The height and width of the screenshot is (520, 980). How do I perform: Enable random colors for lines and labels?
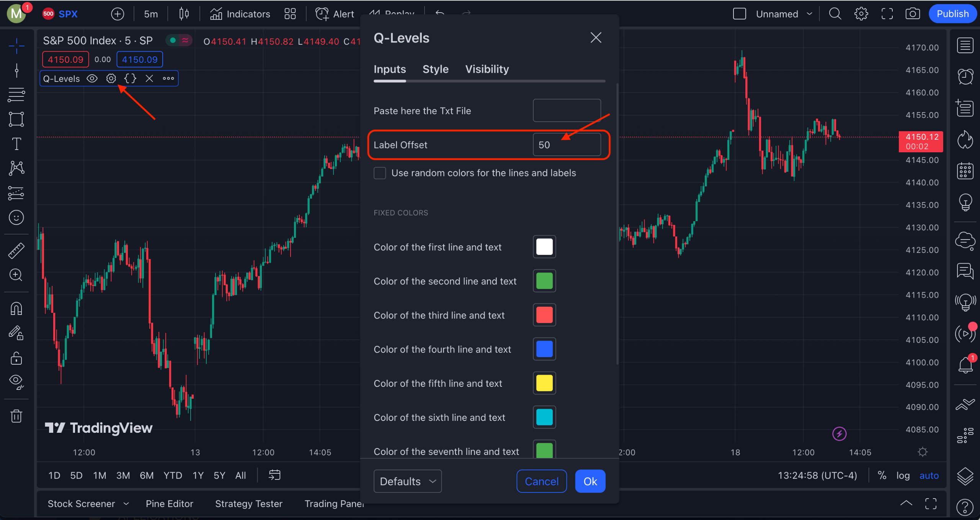379,173
